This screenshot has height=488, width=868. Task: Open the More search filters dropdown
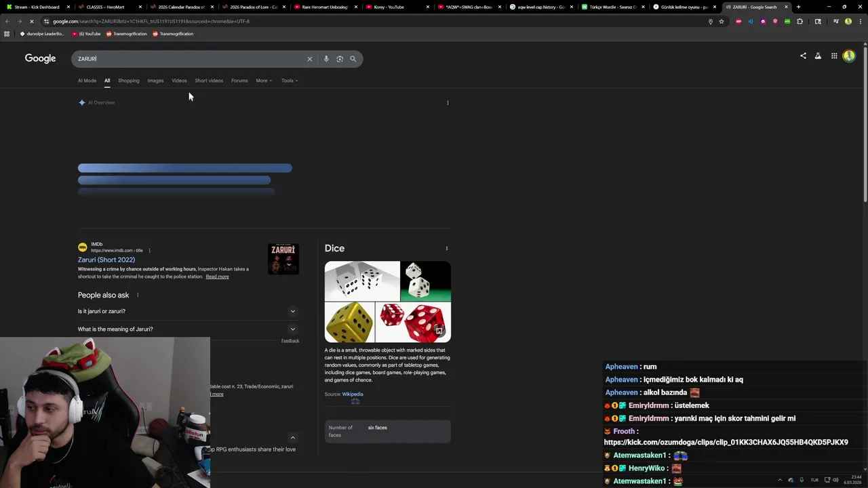(x=263, y=81)
